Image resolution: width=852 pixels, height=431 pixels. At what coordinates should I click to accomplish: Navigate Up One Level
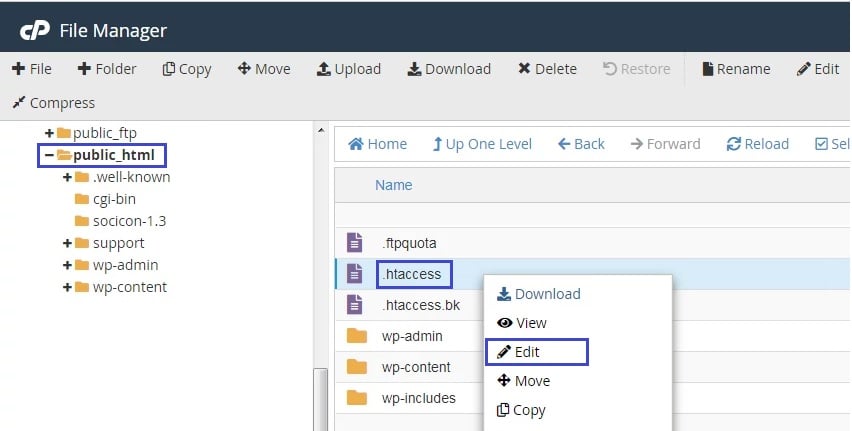pyautogui.click(x=482, y=144)
